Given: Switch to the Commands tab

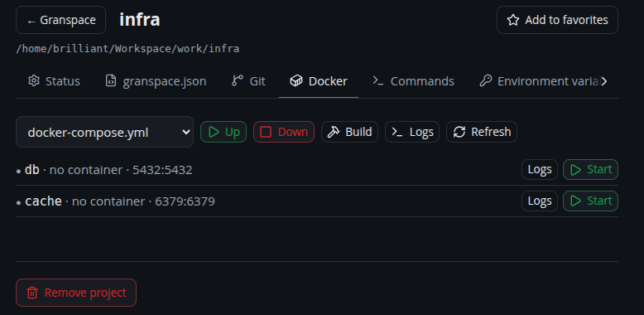Looking at the screenshot, I should pyautogui.click(x=413, y=81).
